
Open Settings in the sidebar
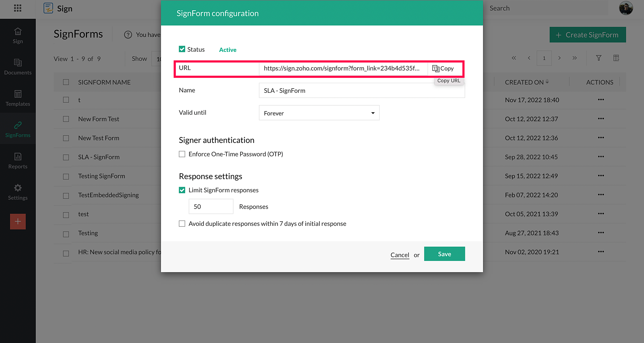(18, 192)
